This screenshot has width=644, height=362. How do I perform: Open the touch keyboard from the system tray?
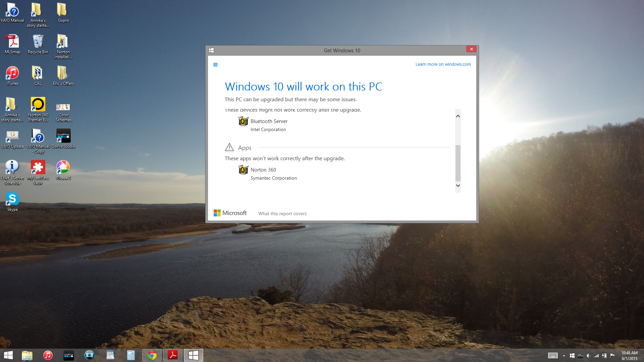click(x=553, y=356)
